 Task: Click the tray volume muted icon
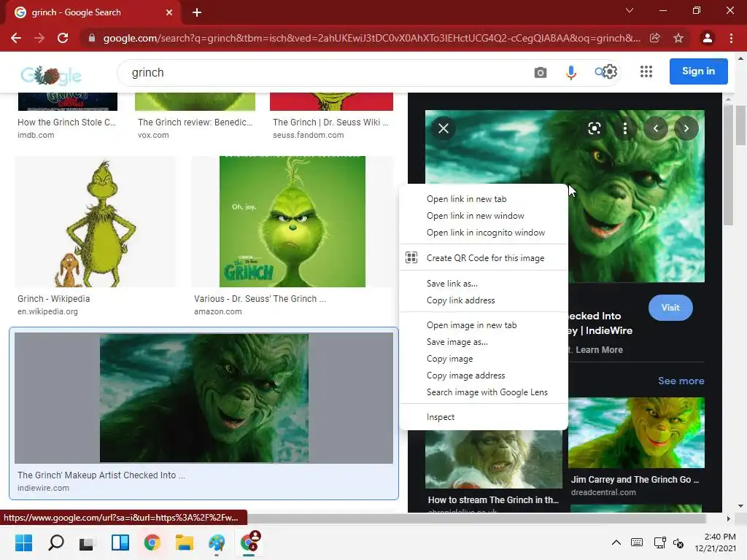point(678,542)
